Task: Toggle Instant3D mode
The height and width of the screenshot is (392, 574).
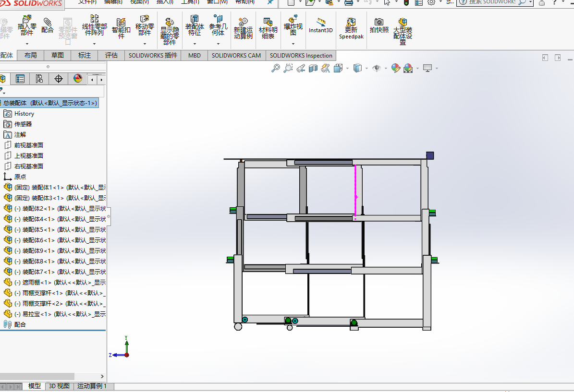Action: point(321,25)
